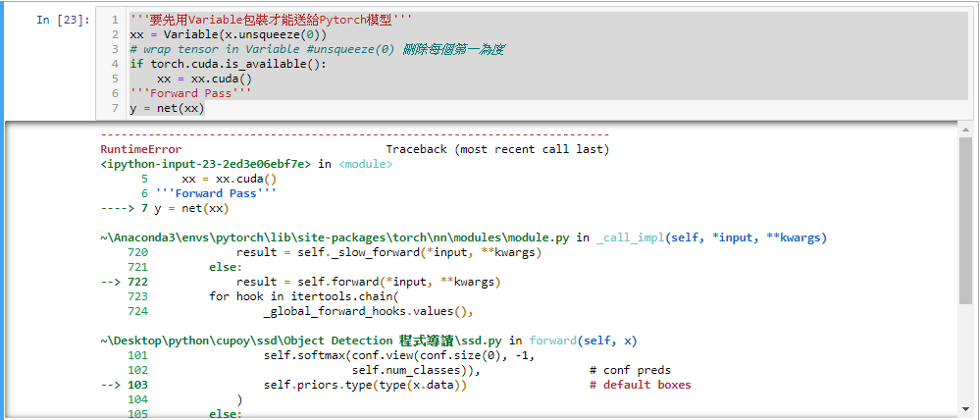This screenshot has height=420, width=980.
Task: Click '''Forward Pass''' in the code cell
Action: tap(190, 94)
